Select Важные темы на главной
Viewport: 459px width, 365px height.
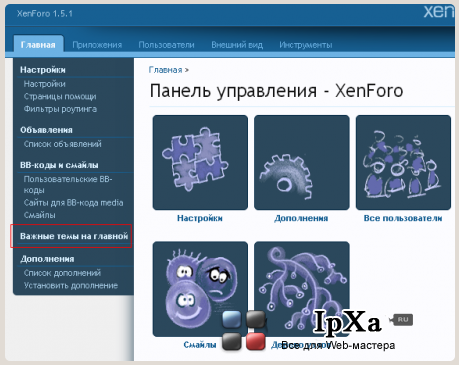point(74,236)
